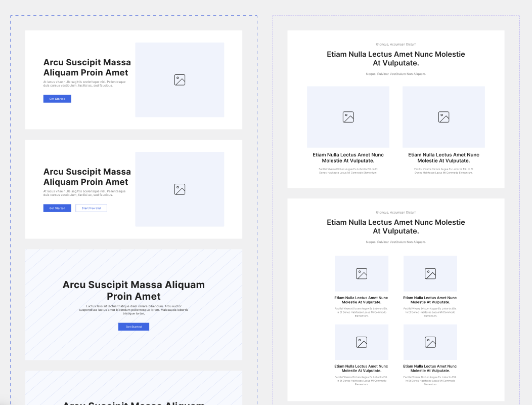The image size is (532, 405).
Task: Click the image placeholder icon in the first hero card
Action: [x=180, y=79]
